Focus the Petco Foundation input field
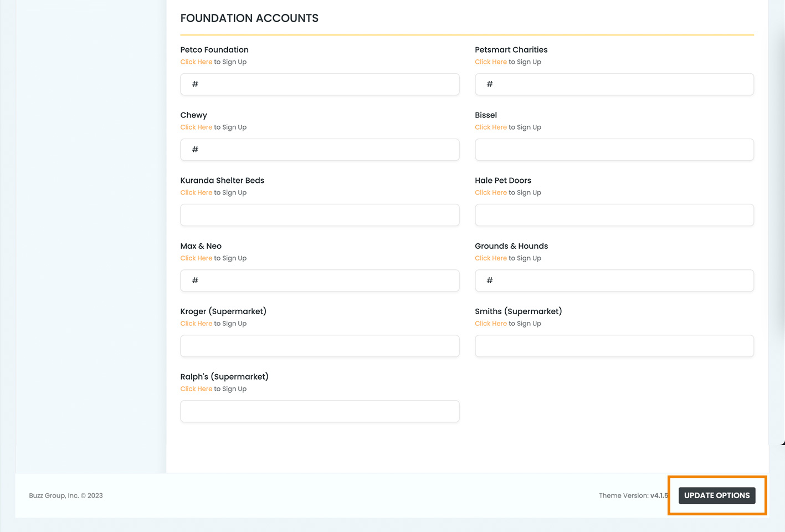 (x=320, y=84)
